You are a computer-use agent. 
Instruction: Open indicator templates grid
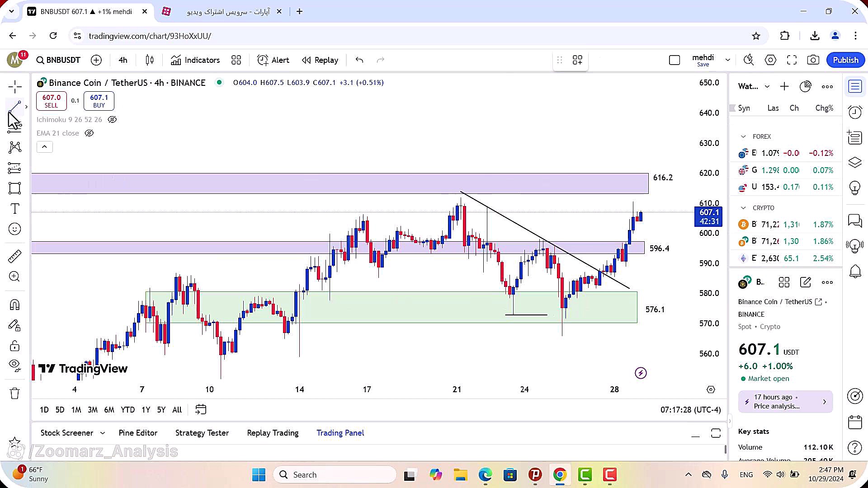pyautogui.click(x=236, y=60)
